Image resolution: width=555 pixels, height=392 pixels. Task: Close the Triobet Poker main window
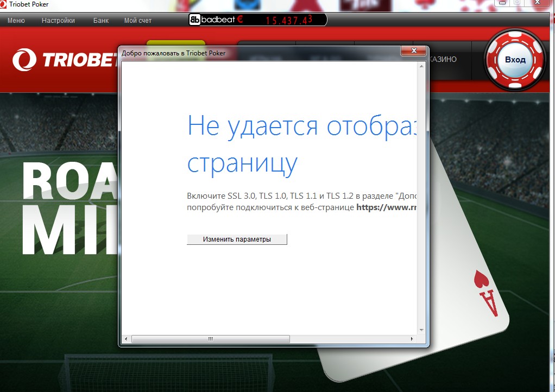pos(537,3)
